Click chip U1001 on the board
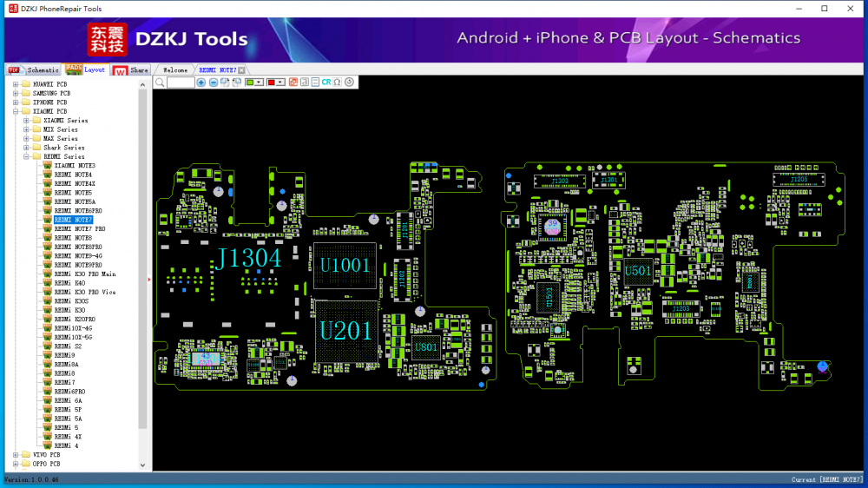Viewport: 868px width, 488px height. pos(345,266)
